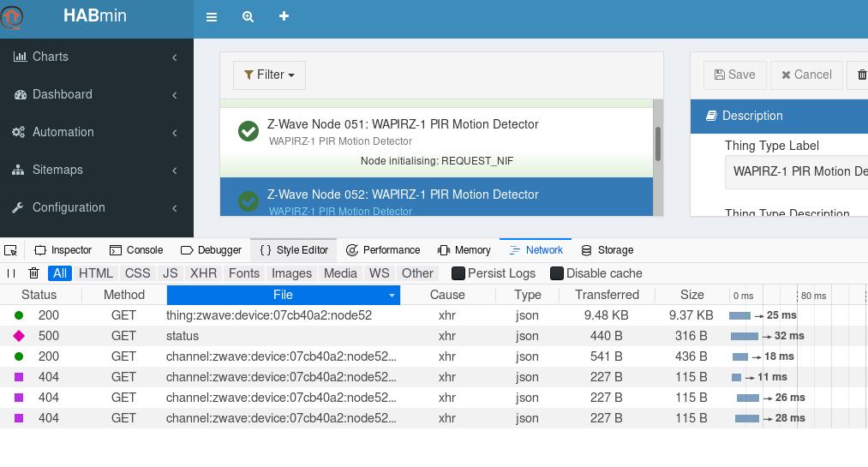Click the trash delete icon next to Cancel
868x467 pixels.
click(862, 75)
